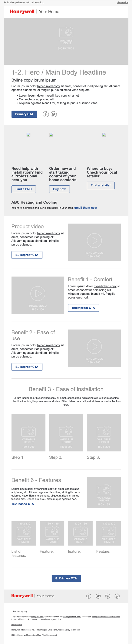Click the Google+ icon in the footer
This screenshot has width=132, height=644.
click(x=108, y=596)
